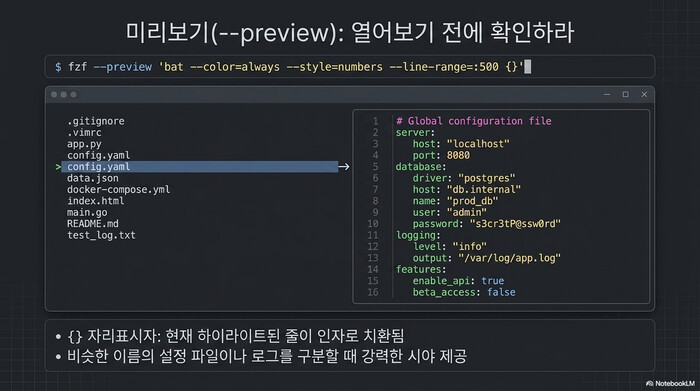
Task: Click the fzf pointer > marker
Action: tap(58, 167)
